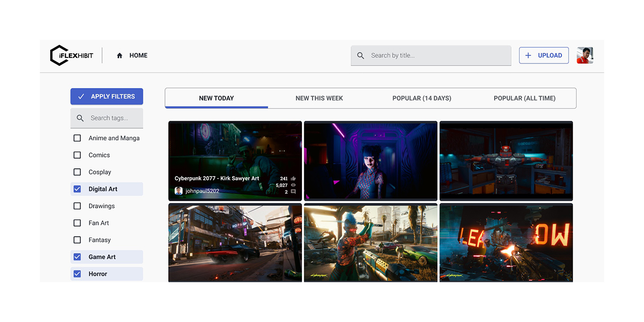Image resolution: width=644 pixels, height=322 pixels.
Task: Click the iFlexhibit hexagon logo
Action: [x=59, y=55]
